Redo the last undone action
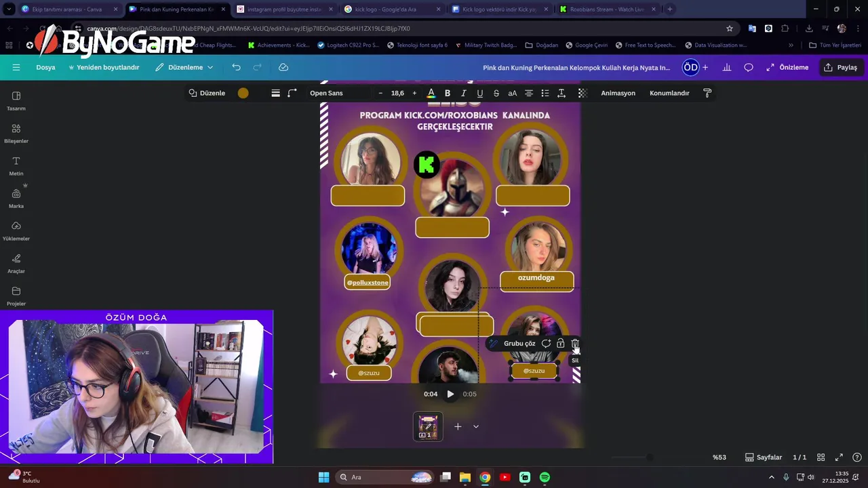Image resolution: width=868 pixels, height=488 pixels. coord(257,67)
